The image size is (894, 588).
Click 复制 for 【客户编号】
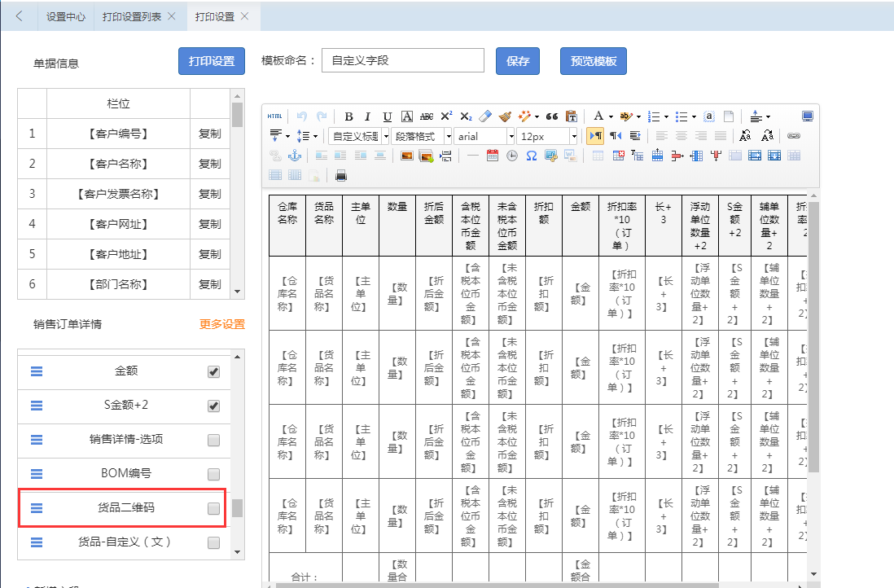click(210, 134)
